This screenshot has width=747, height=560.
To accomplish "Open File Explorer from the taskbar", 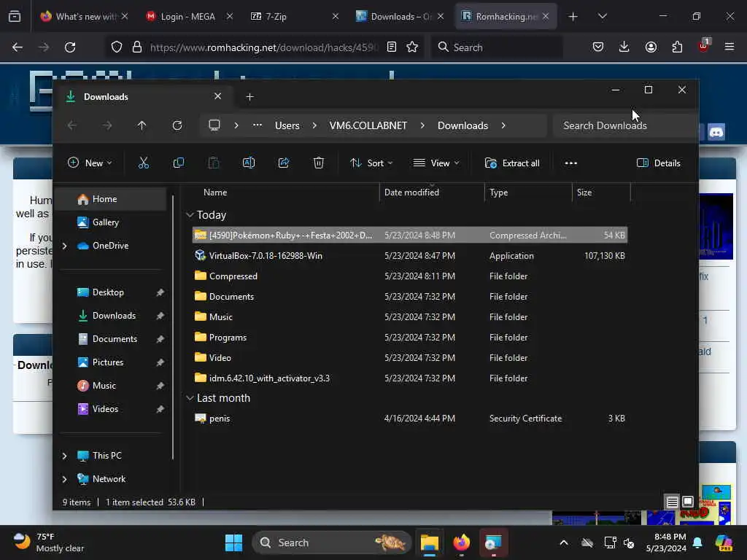I will 430,542.
